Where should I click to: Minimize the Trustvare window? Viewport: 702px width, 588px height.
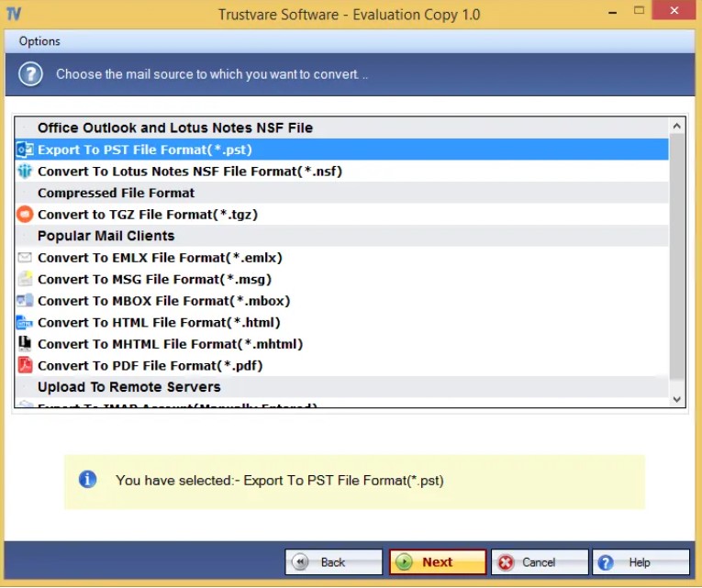613,12
